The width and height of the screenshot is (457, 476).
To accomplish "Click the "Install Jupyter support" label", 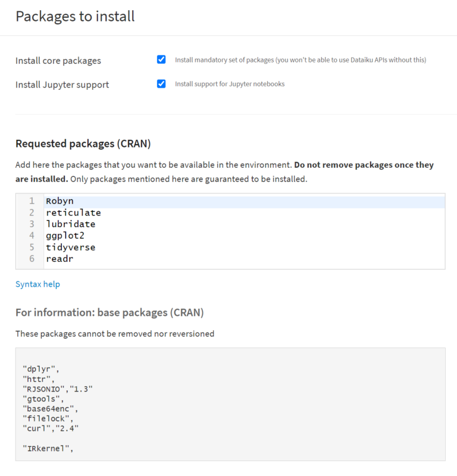I will 62,84.
